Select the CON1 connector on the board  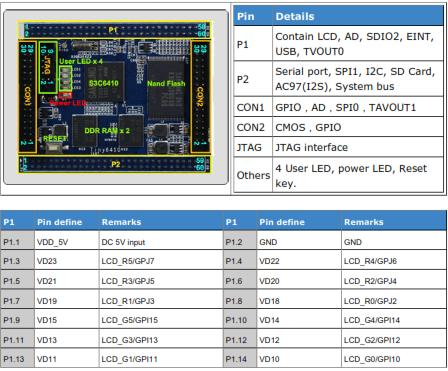pos(28,97)
